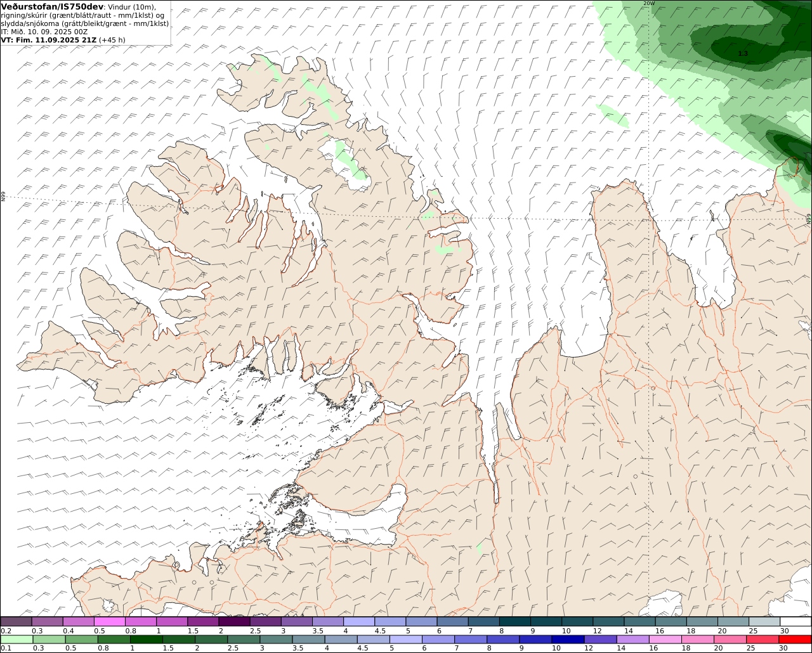This screenshot has width=812, height=653.
Task: Select the palest green rain swatch labeled 0.1
Action: point(16,639)
